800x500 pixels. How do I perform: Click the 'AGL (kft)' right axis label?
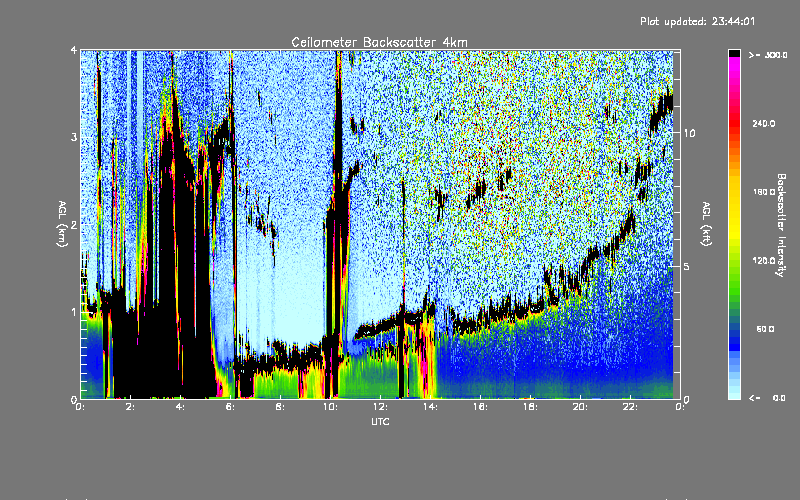click(706, 224)
